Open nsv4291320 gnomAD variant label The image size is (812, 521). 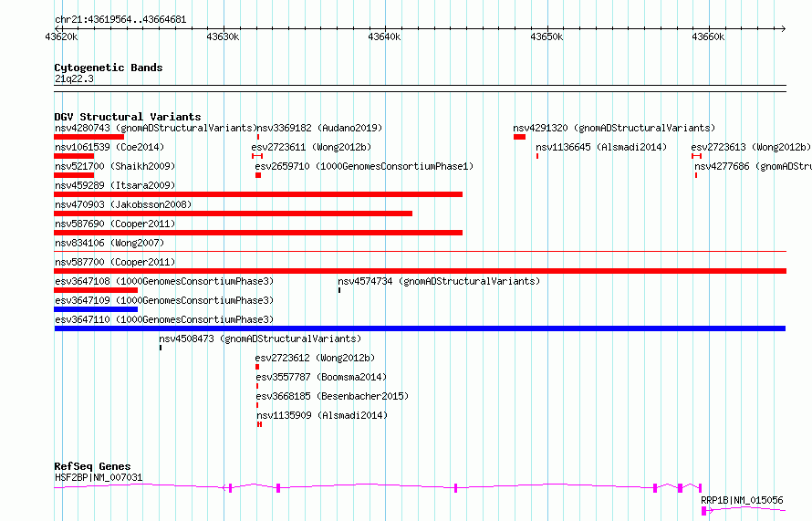[x=614, y=128]
